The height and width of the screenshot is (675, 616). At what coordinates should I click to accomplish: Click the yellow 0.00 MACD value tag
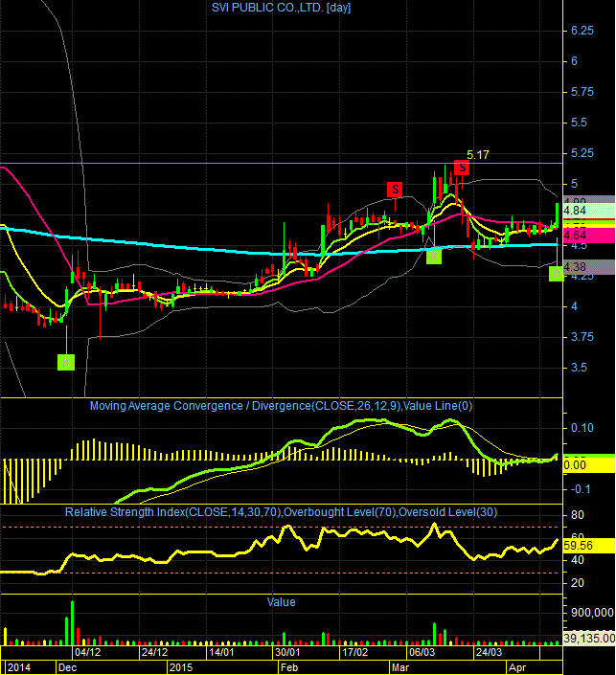tap(589, 465)
